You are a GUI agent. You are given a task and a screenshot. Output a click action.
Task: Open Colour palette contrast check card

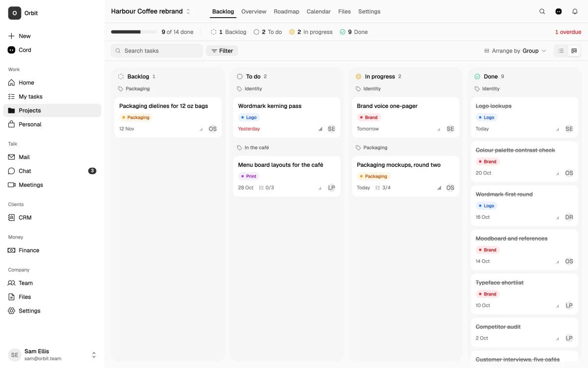coord(524,161)
